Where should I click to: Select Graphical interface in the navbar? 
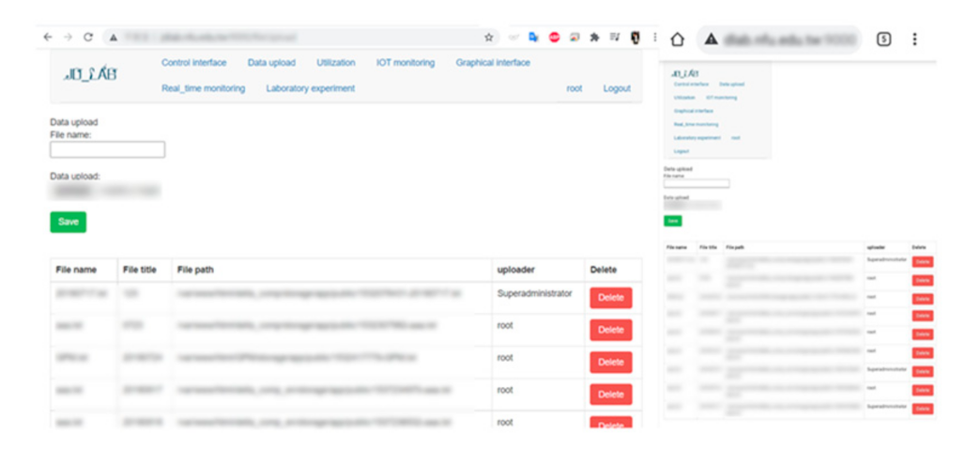click(493, 63)
